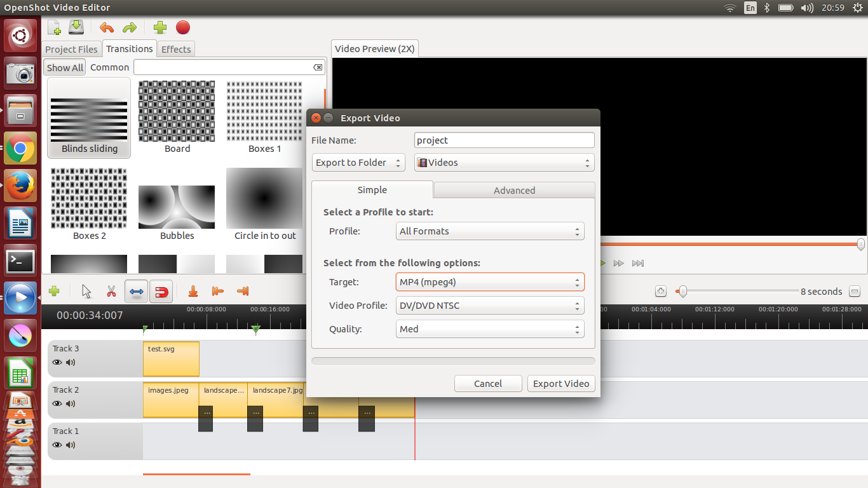Toggle the snapping magnet tool
Image resolution: width=868 pixels, height=488 pixels.
(x=161, y=291)
